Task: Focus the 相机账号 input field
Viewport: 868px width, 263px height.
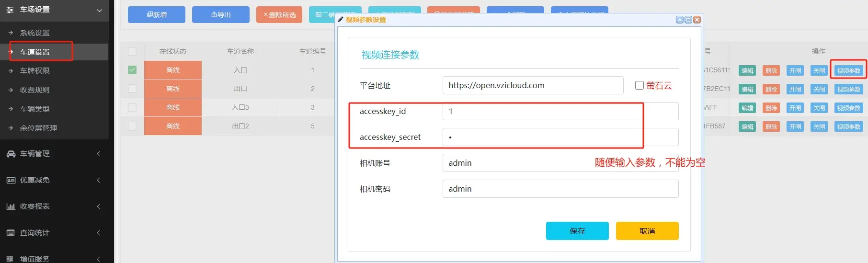Action: [560, 163]
